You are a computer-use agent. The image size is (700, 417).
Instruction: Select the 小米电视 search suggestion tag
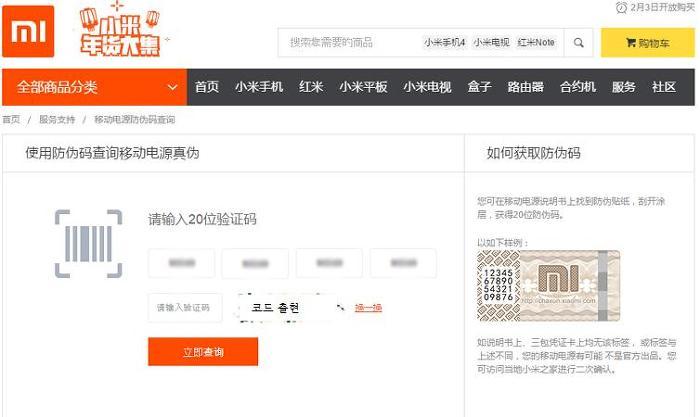pos(491,42)
